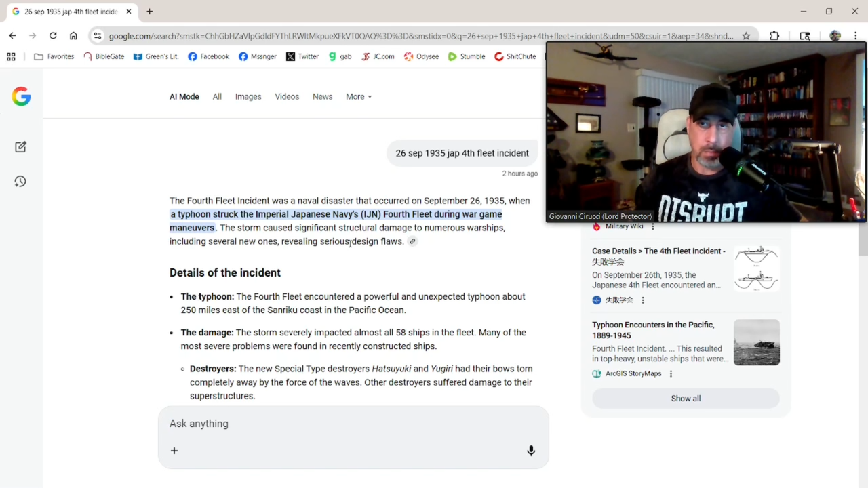868x488 pixels.
Task: Reload the page
Action: pos(53,36)
